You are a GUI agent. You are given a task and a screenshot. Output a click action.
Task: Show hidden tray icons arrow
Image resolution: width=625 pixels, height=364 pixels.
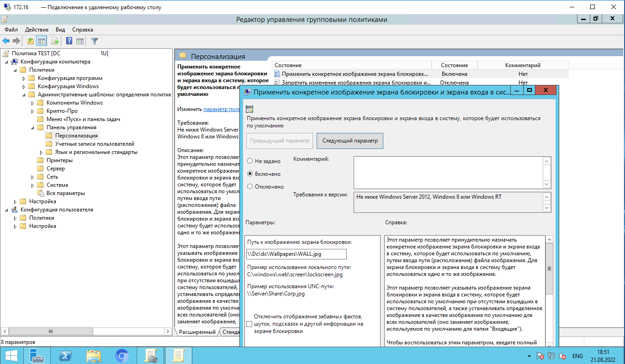pyautogui.click(x=530, y=356)
